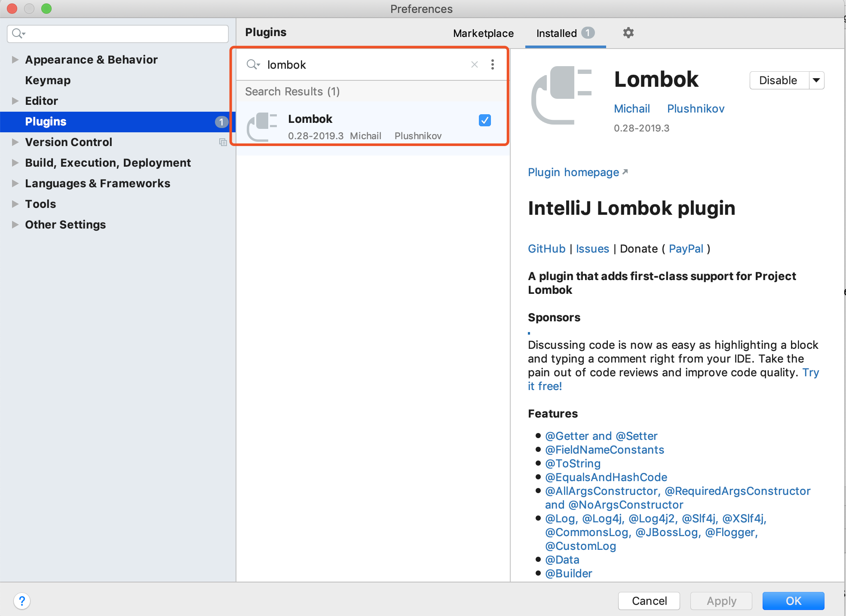
Task: Click the 'Search Results (1)' header
Action: coord(292,91)
